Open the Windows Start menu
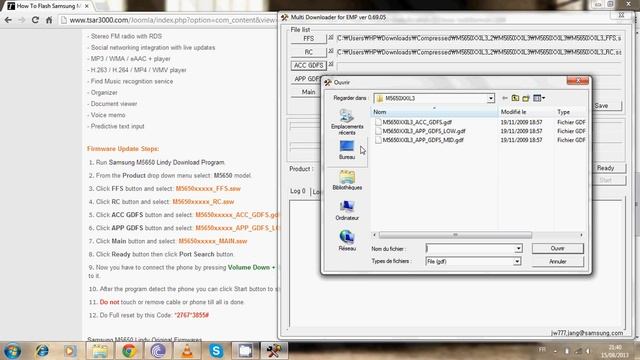 point(12,351)
